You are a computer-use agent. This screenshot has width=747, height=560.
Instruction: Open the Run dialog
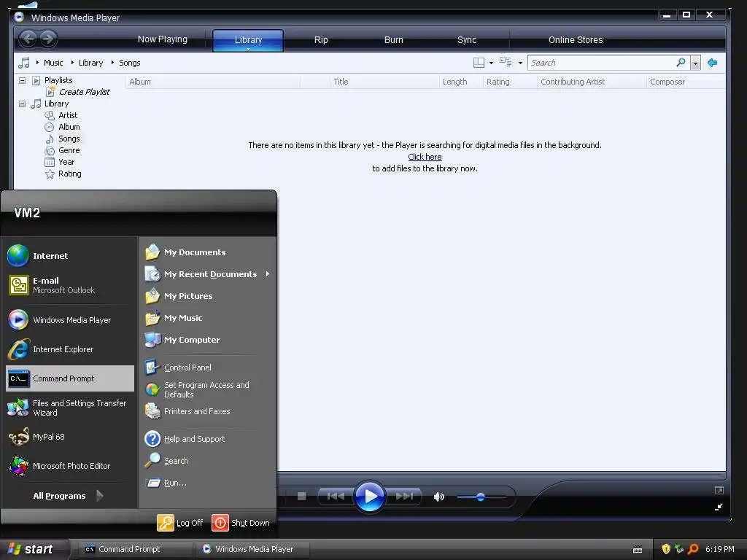(208, 483)
